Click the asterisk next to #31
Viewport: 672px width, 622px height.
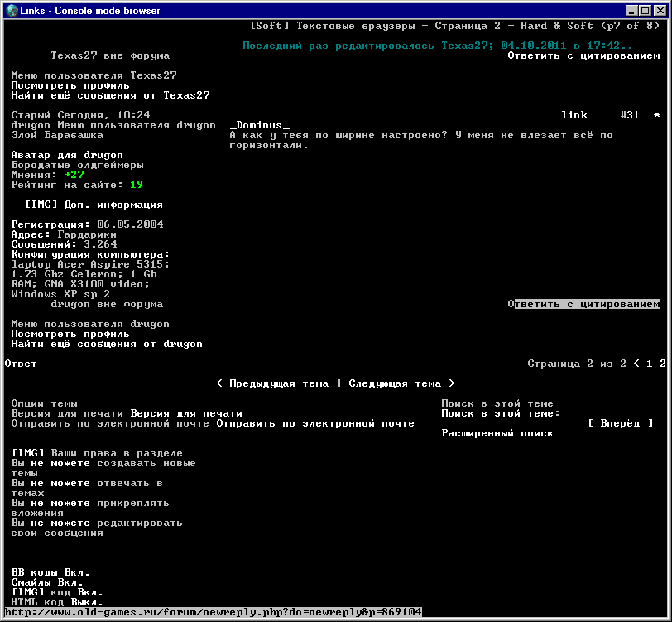(656, 115)
